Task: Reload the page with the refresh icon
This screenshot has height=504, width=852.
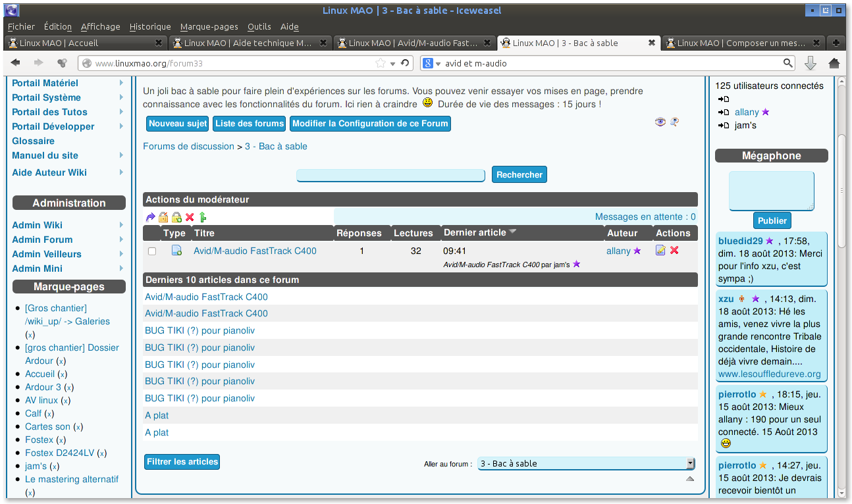Action: (406, 63)
